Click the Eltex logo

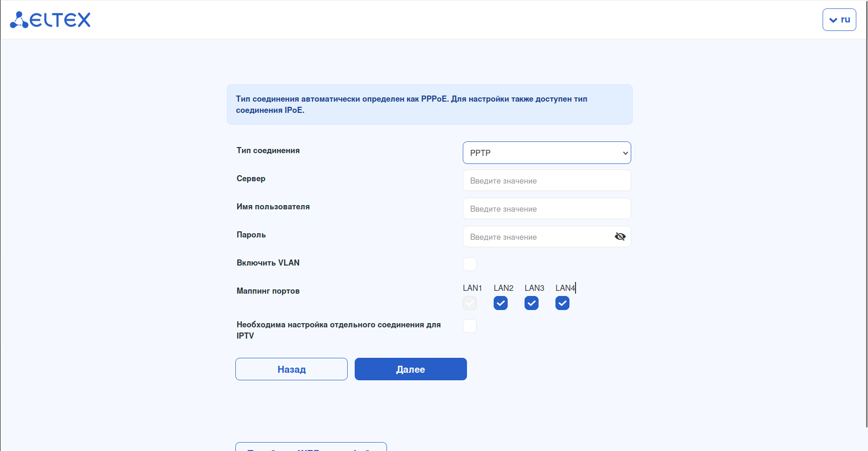pos(50,20)
